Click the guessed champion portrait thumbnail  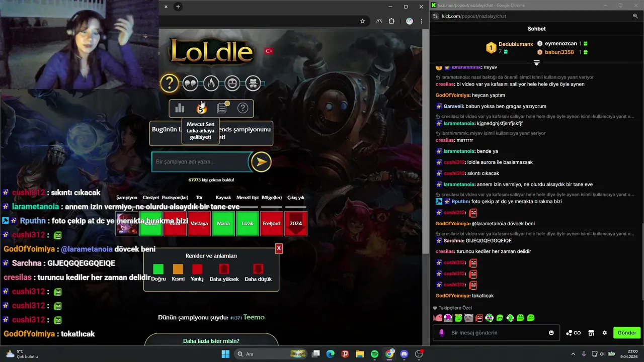tap(127, 224)
